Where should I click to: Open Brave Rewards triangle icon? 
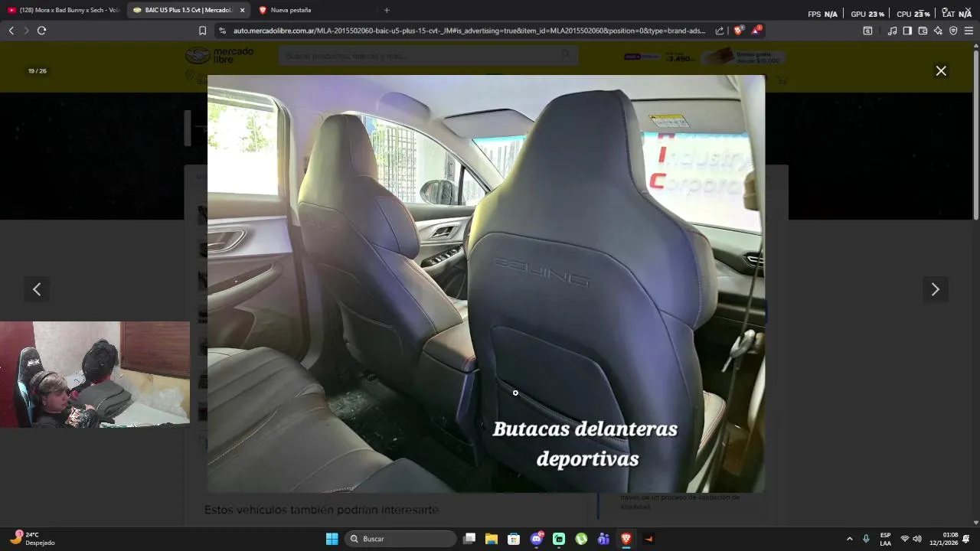point(756,30)
